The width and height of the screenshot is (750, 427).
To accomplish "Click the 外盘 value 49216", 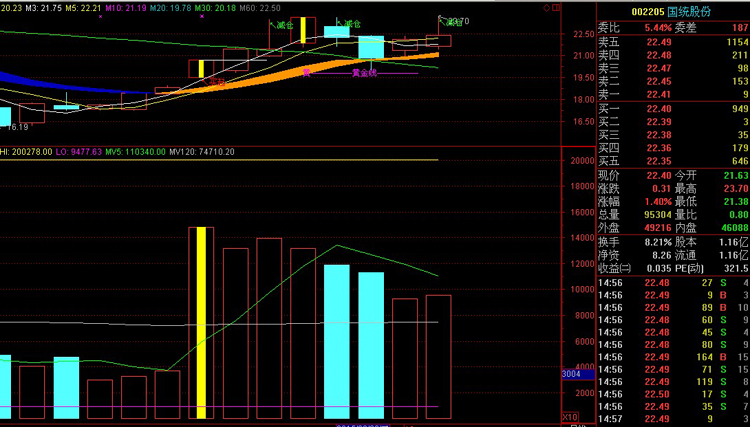I will pos(658,228).
